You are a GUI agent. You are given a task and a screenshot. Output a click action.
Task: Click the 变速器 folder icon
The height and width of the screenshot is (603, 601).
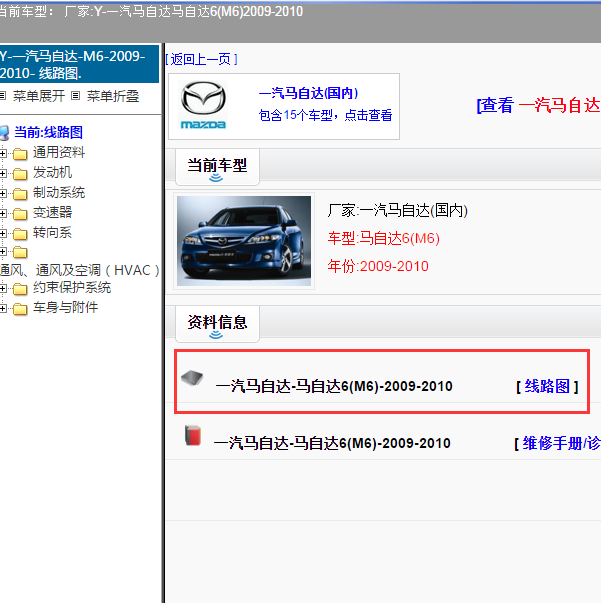click(20, 213)
